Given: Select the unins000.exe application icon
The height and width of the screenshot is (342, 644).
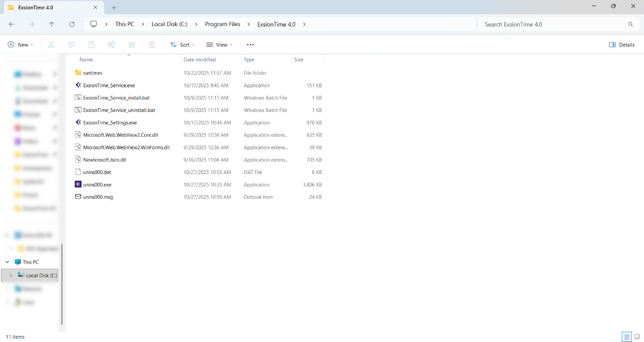Looking at the screenshot, I should pos(78,184).
